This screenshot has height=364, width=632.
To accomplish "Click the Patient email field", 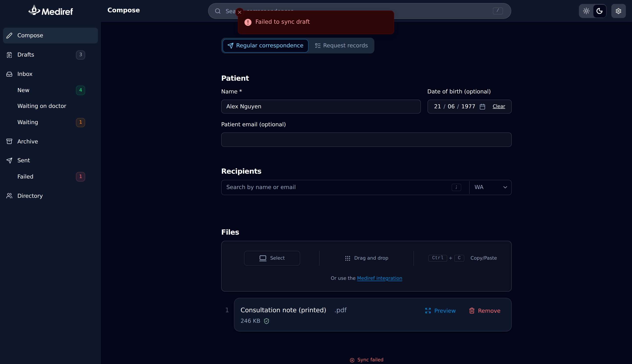I will pyautogui.click(x=366, y=140).
